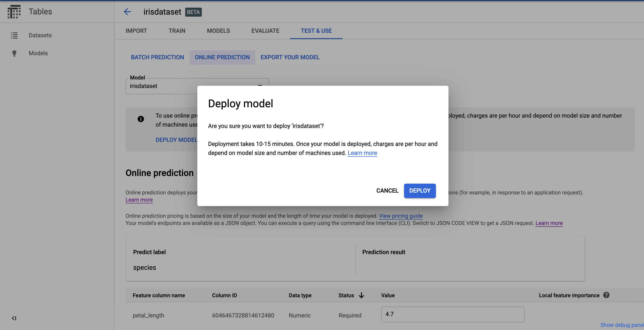
Task: Open the Learn more link in the dialog
Action: coord(362,153)
